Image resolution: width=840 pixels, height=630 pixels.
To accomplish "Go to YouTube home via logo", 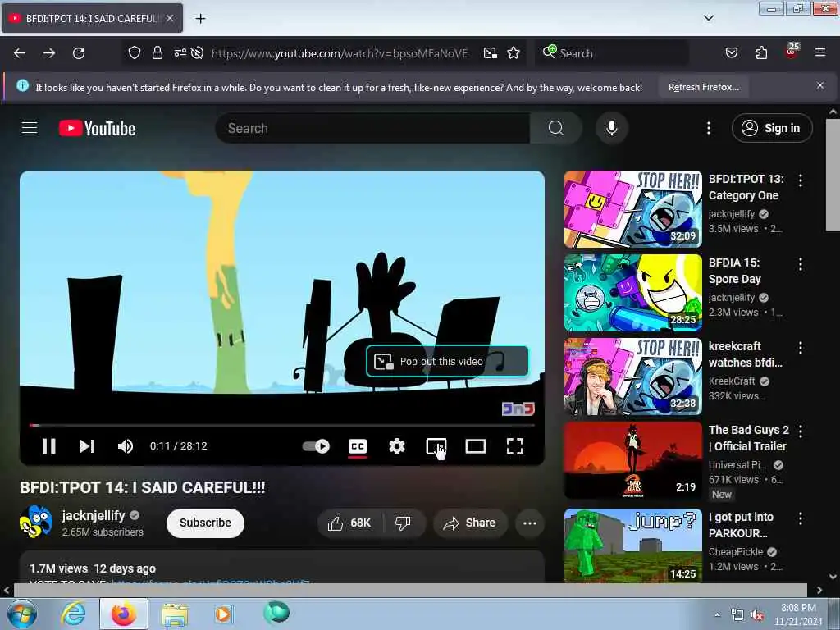I will (97, 129).
